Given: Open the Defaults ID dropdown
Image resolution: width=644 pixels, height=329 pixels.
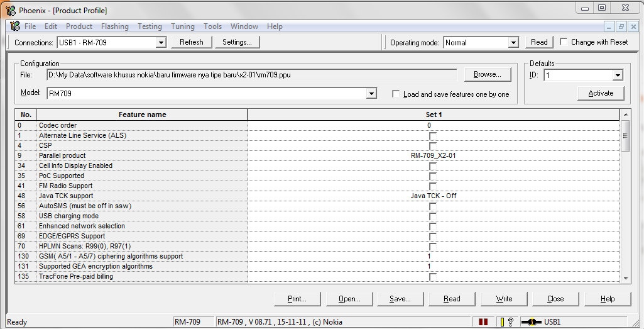Looking at the screenshot, I should coord(618,75).
